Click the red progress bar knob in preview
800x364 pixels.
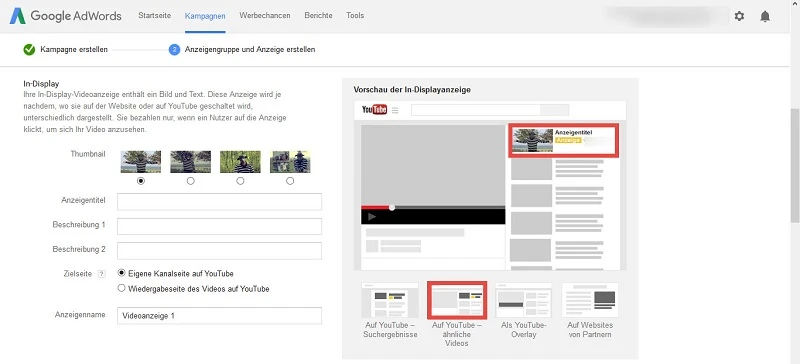click(392, 207)
